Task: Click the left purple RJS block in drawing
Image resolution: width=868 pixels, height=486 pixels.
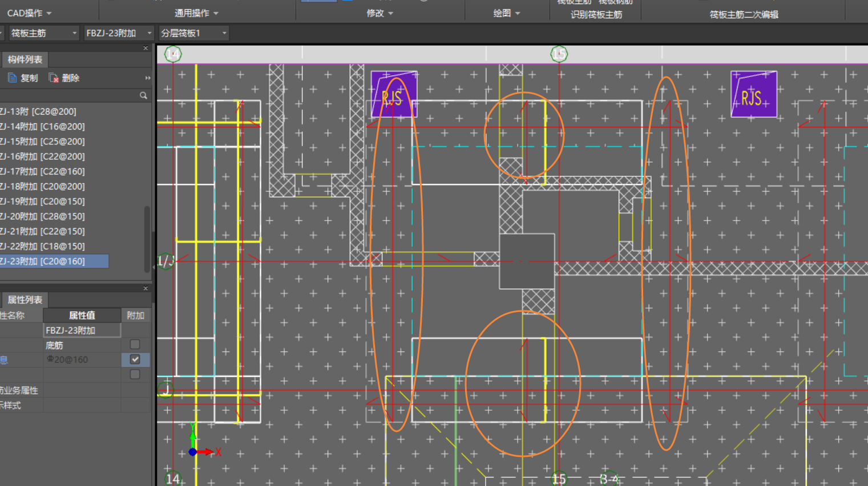Action: click(x=394, y=94)
